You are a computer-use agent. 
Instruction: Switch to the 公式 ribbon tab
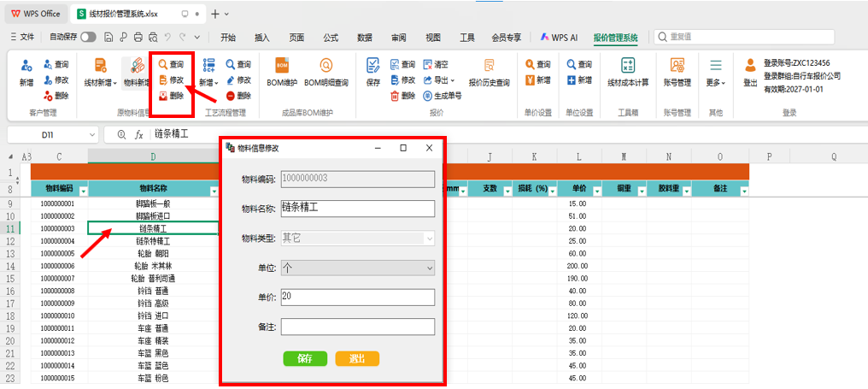331,37
